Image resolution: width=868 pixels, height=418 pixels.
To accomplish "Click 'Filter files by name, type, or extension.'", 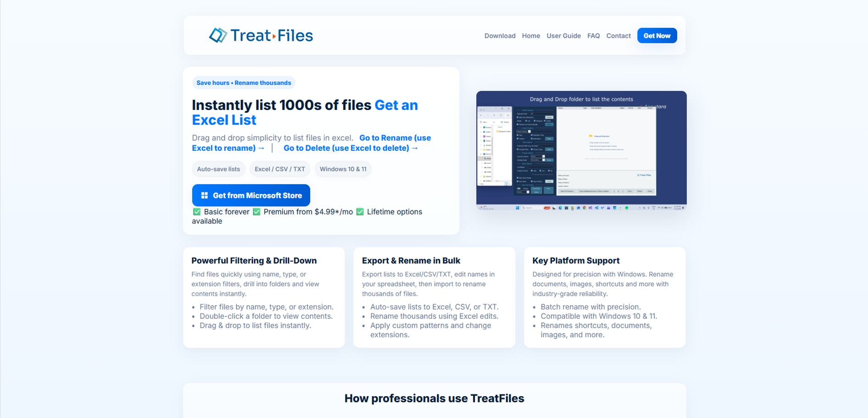I will point(267,307).
